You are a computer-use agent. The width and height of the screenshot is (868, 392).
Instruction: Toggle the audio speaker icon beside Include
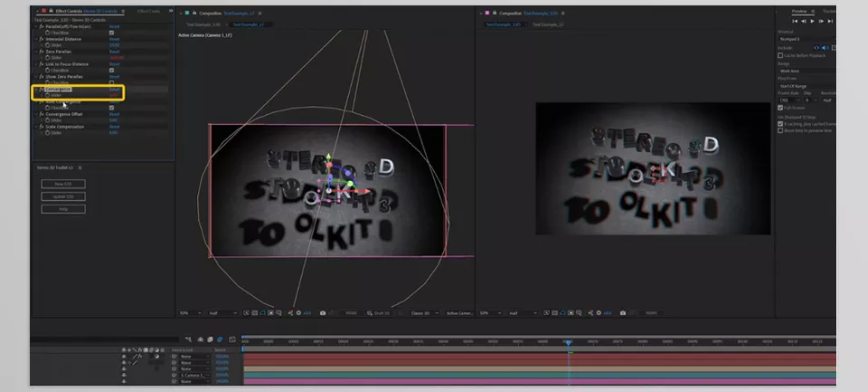tap(825, 48)
